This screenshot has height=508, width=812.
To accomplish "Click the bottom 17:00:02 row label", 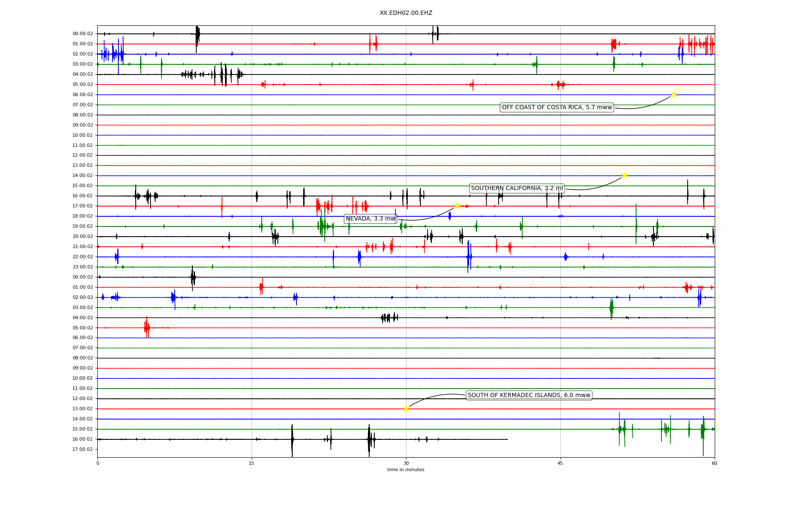I will tap(83, 450).
